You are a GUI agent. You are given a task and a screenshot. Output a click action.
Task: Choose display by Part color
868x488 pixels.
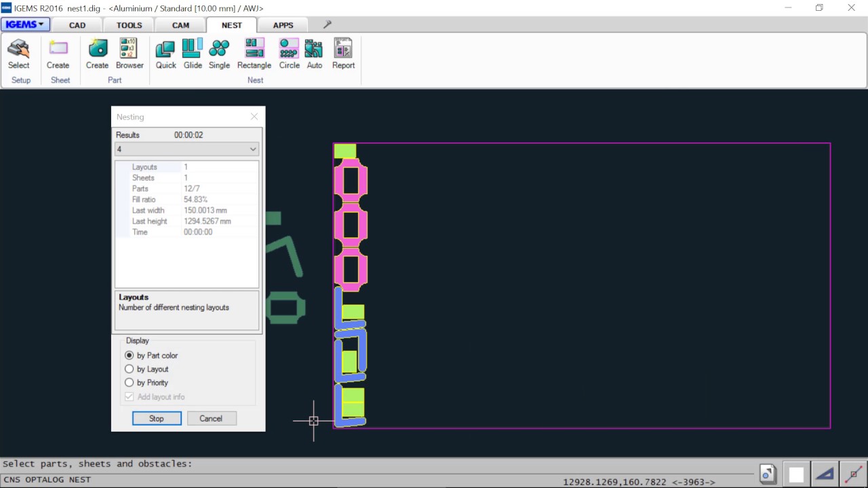(151, 355)
